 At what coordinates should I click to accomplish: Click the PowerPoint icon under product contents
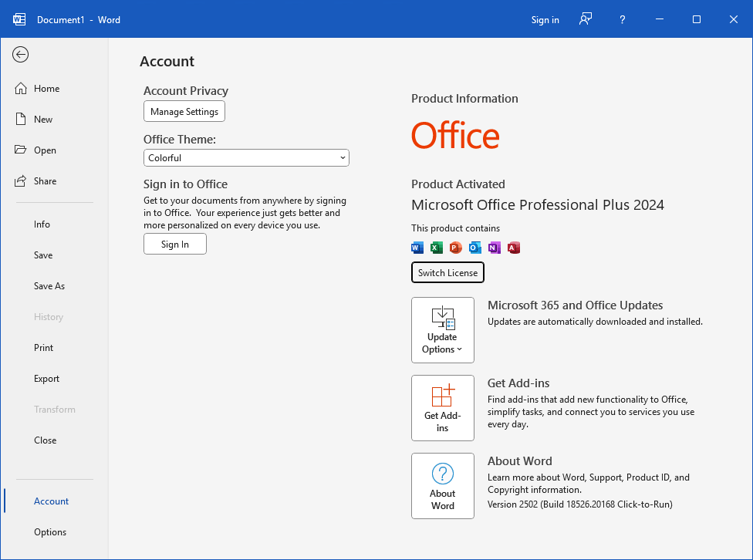pos(455,248)
